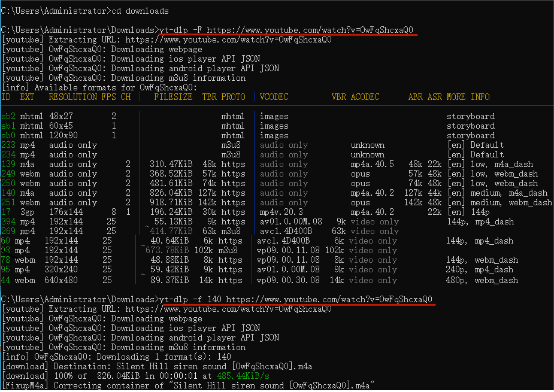Click format ID 17 in the 3gp row
Image resolution: width=554 pixels, height=392 pixels.
click(x=6, y=212)
